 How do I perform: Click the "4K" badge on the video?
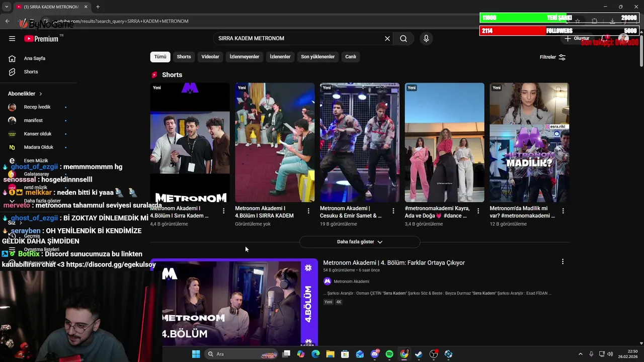click(339, 302)
